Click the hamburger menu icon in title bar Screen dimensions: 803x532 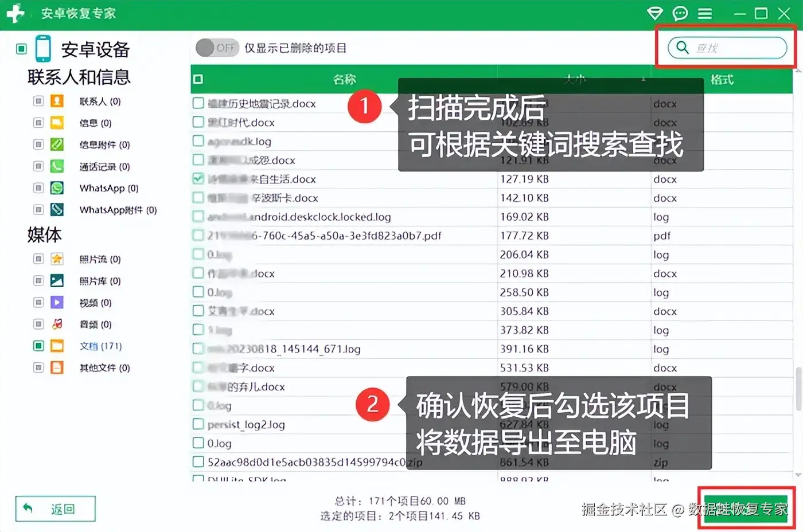click(x=705, y=13)
